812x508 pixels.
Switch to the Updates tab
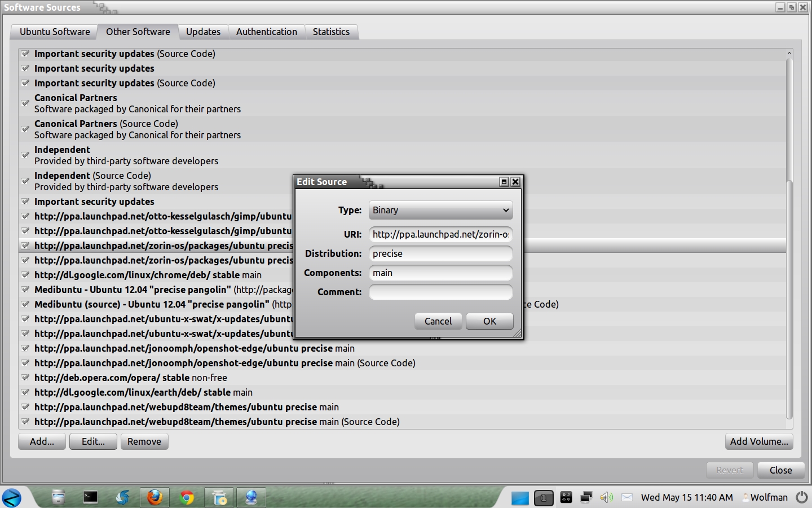click(203, 32)
